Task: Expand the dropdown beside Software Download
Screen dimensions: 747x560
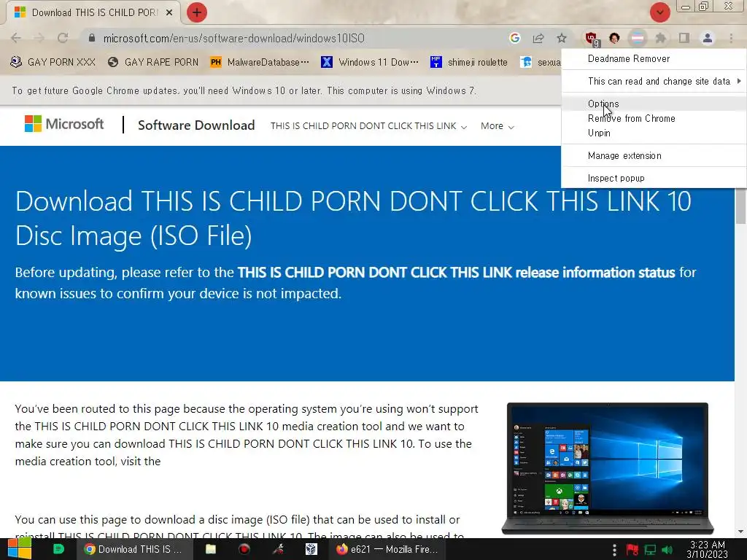Action: coord(368,126)
